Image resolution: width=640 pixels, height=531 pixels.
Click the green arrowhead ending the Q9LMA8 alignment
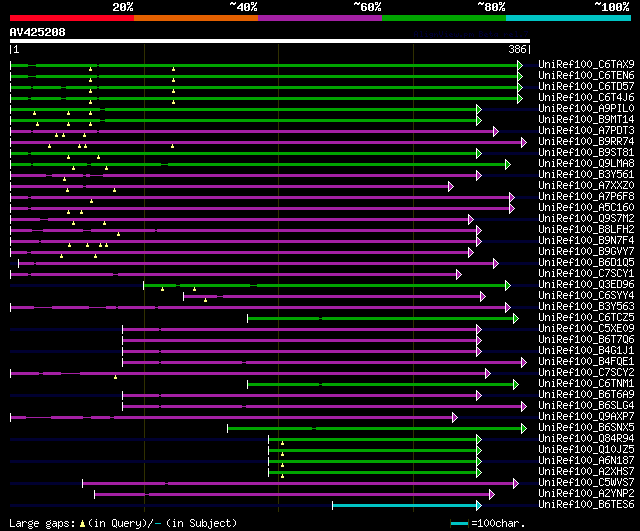point(508,164)
